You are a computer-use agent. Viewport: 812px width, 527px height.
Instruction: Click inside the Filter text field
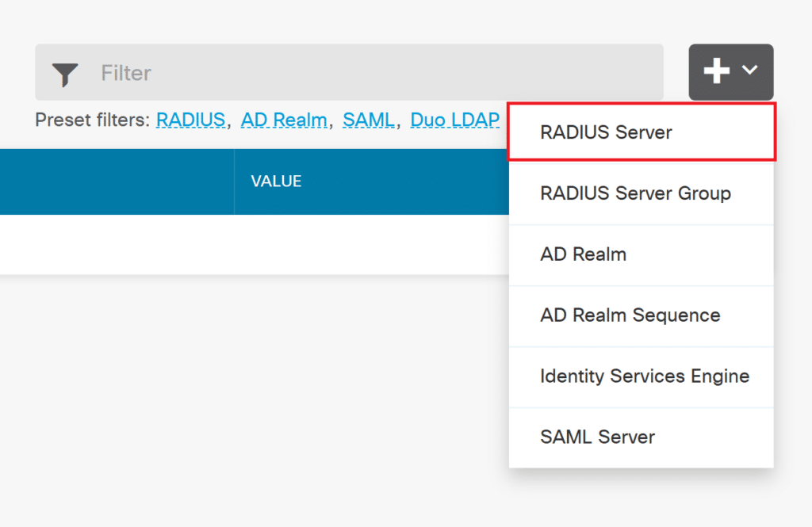[317, 73]
